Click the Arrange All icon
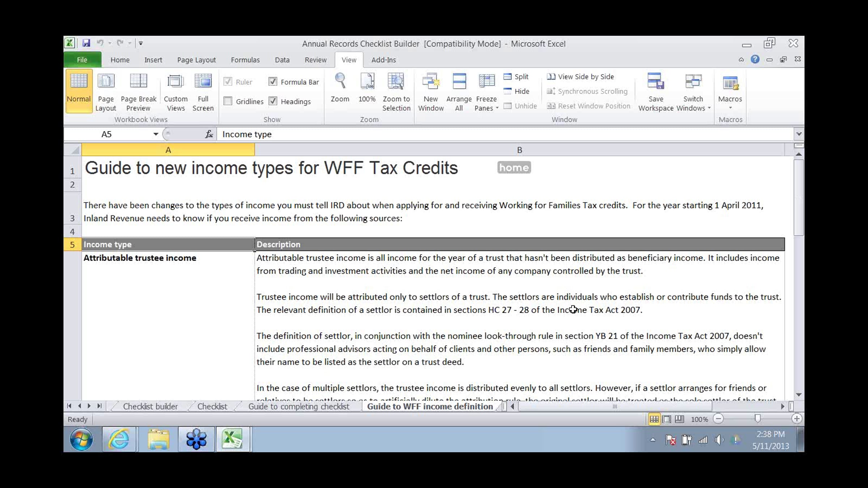The width and height of the screenshot is (868, 488). pyautogui.click(x=459, y=82)
